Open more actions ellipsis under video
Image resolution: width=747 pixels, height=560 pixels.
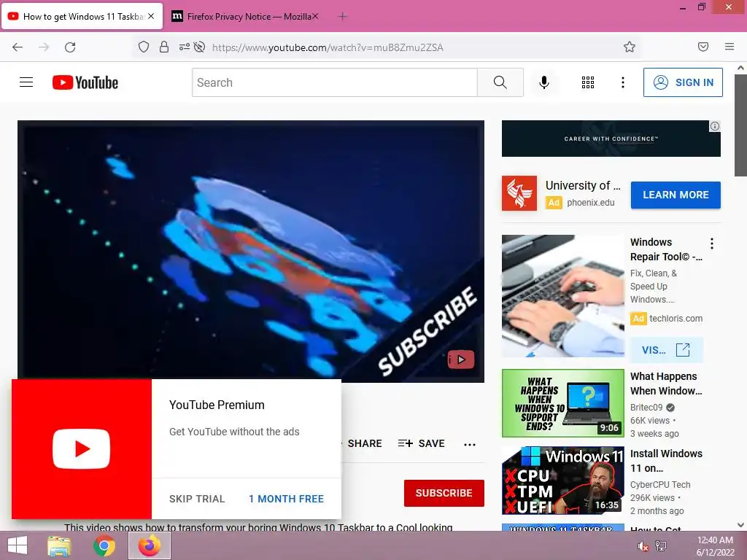470,444
